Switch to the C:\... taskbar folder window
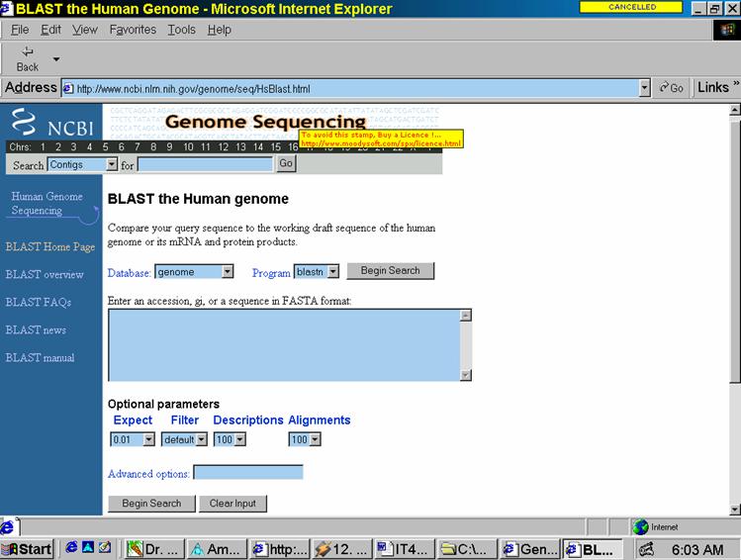The width and height of the screenshot is (741, 560). coord(466,549)
